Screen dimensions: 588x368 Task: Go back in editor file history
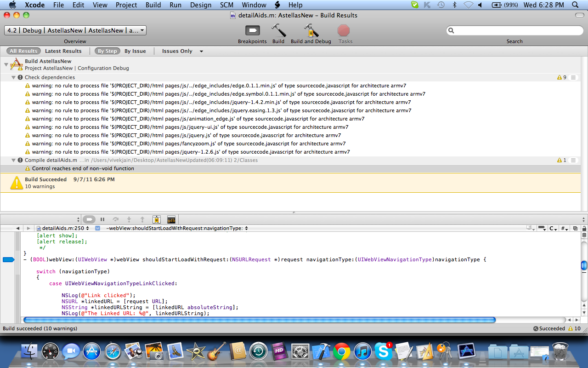pyautogui.click(x=18, y=228)
